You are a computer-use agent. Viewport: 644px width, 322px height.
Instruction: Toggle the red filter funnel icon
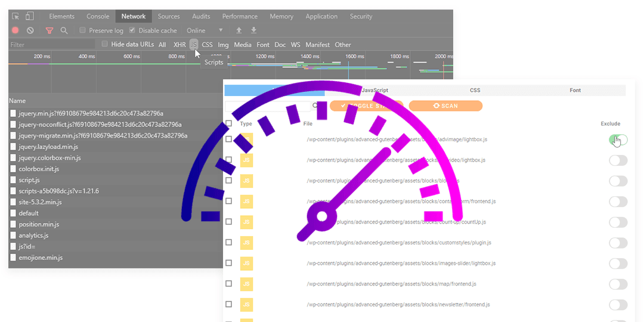[x=49, y=30]
